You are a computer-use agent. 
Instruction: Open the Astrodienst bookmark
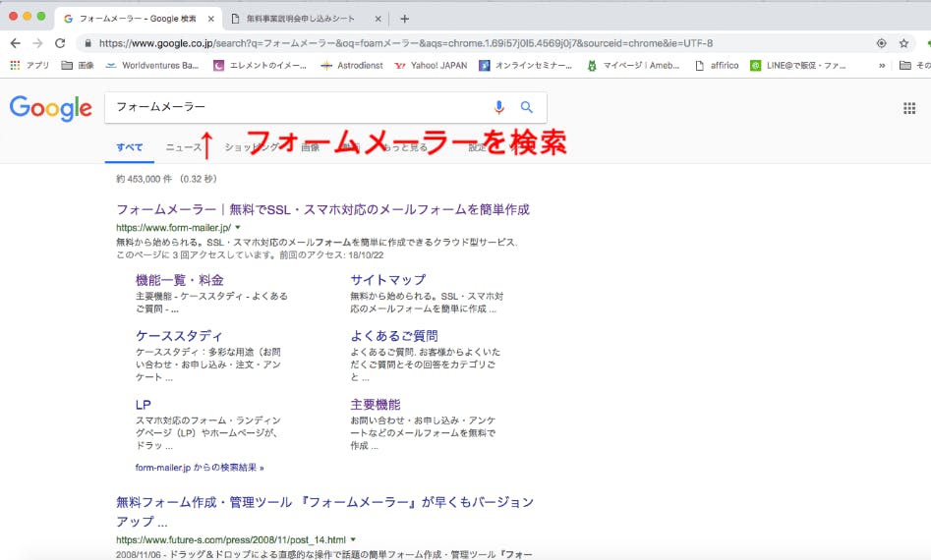tap(352, 65)
